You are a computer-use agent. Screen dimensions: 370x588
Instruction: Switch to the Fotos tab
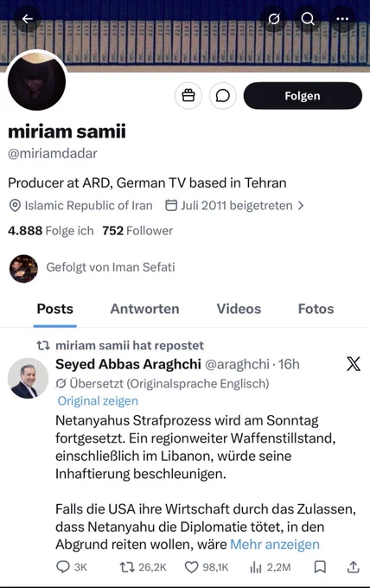(316, 309)
